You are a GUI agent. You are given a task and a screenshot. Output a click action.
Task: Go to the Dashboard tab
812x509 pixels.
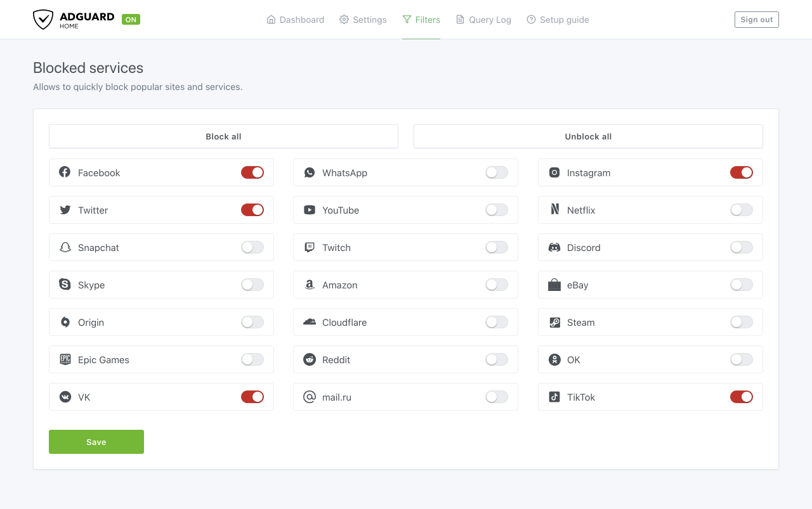click(x=296, y=20)
